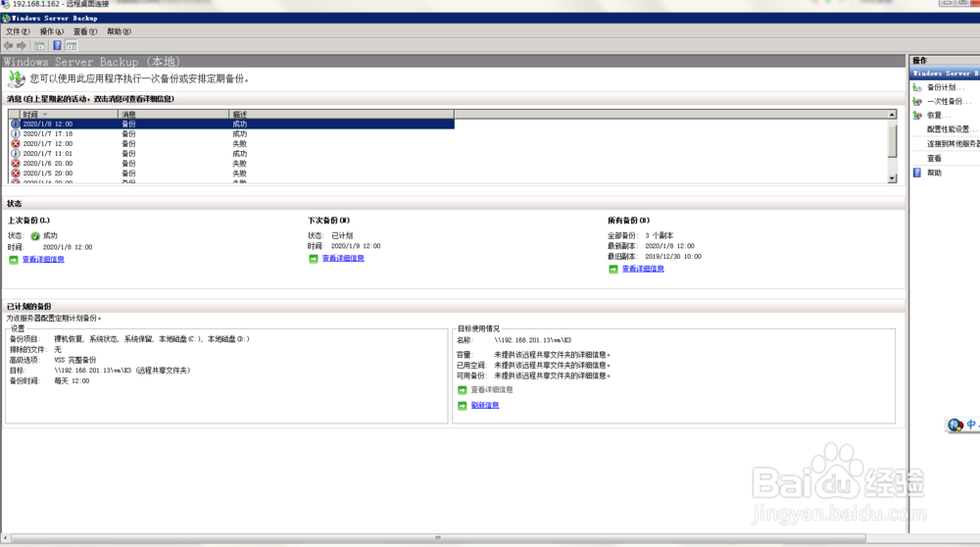Viewport: 980px width, 547px height.
Task: Click the Windows Server Backup header icon
Action: coord(17,78)
